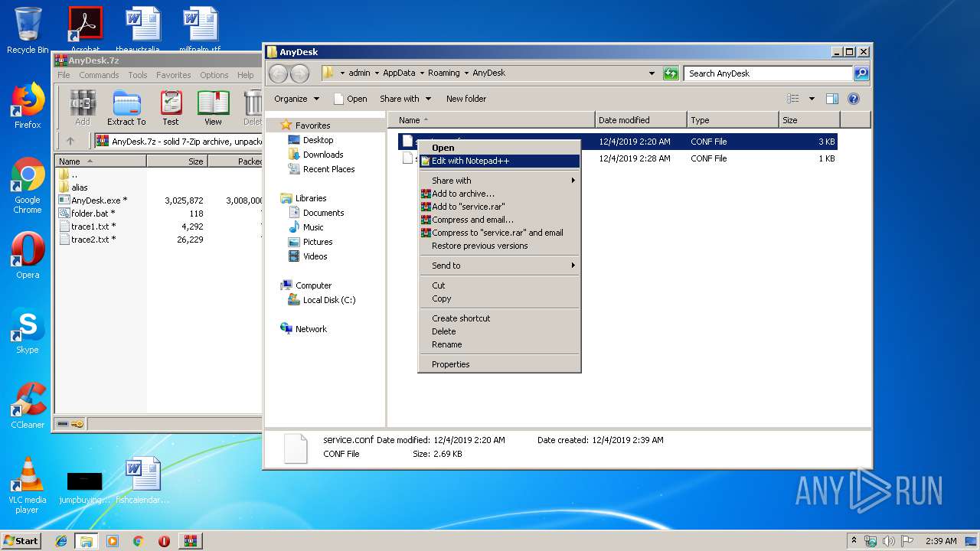The height and width of the screenshot is (551, 980).
Task: Choose Add to "service.rar"
Action: point(499,207)
